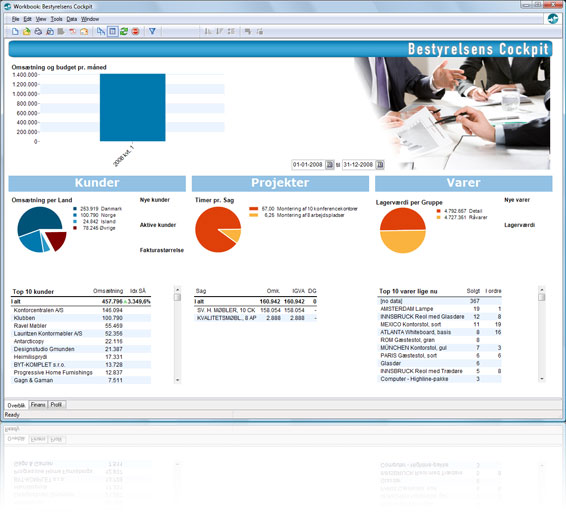Click the green Refresh toolbar icon
Image resolution: width=566 pixels, height=513 pixels.
124,32
